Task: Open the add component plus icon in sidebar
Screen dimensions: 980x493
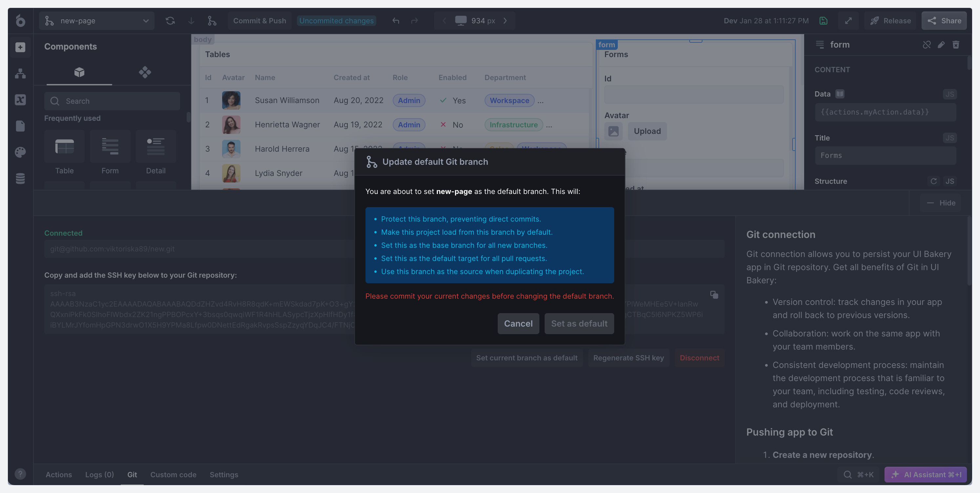Action: [x=21, y=47]
